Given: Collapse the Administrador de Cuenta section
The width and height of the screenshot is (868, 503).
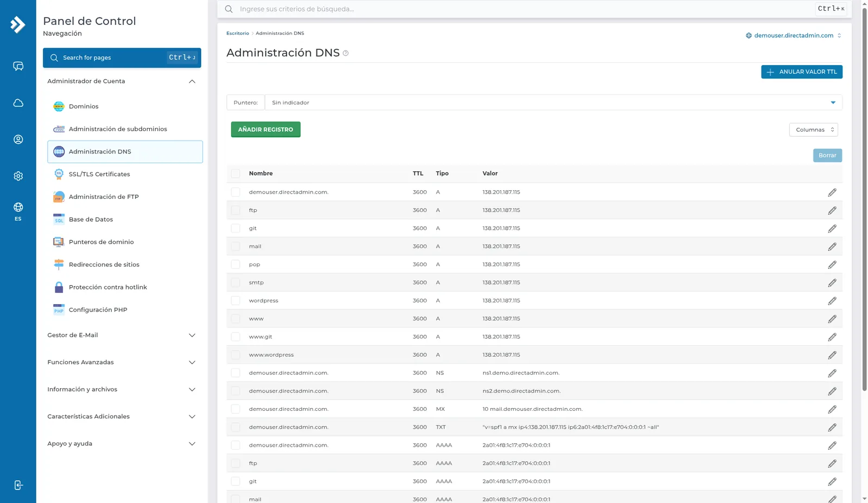Looking at the screenshot, I should pos(122,81).
